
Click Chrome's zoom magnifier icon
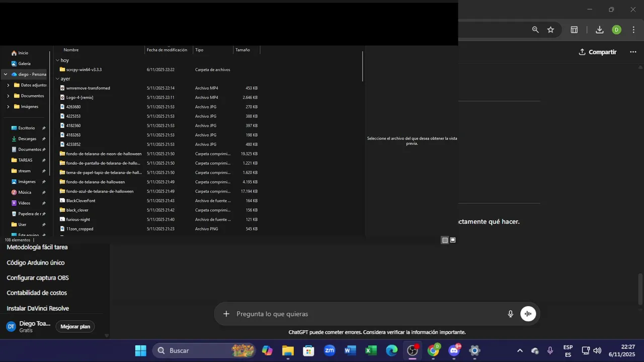[x=535, y=30]
